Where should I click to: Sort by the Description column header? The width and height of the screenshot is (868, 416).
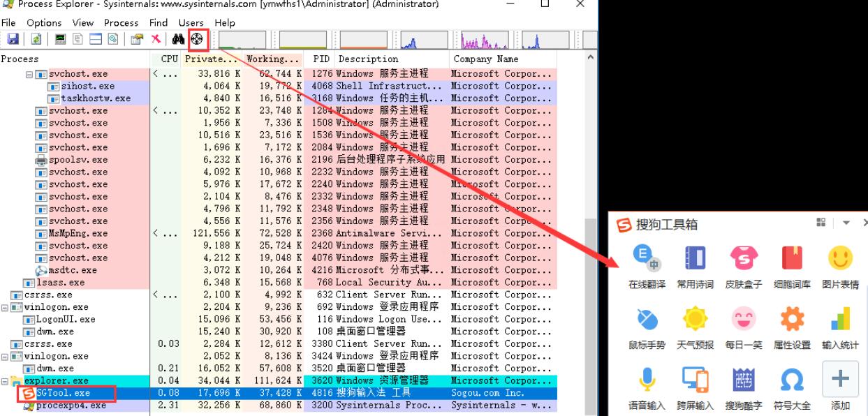point(391,59)
